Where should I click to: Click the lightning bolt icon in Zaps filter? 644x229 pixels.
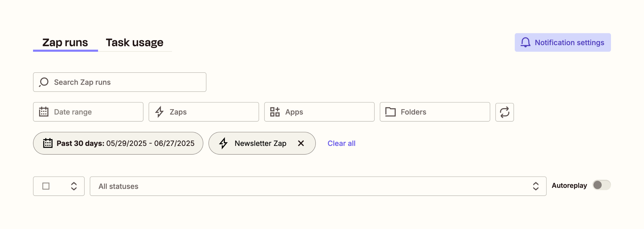[x=159, y=112]
